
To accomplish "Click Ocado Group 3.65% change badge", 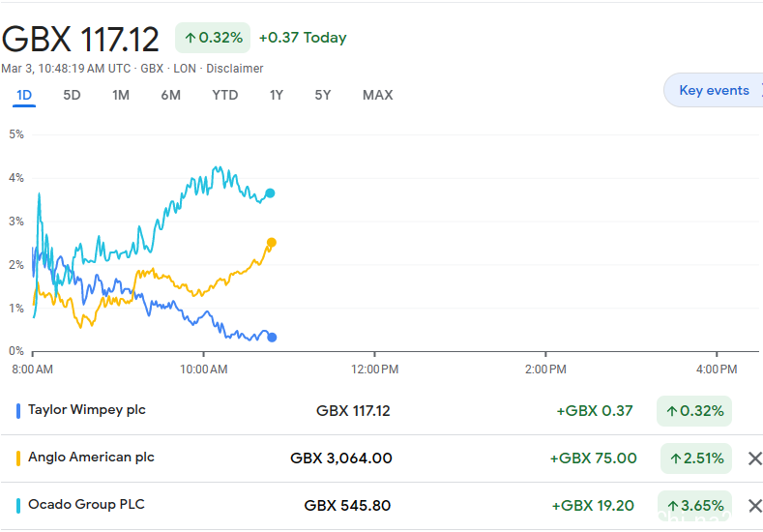I will point(695,506).
